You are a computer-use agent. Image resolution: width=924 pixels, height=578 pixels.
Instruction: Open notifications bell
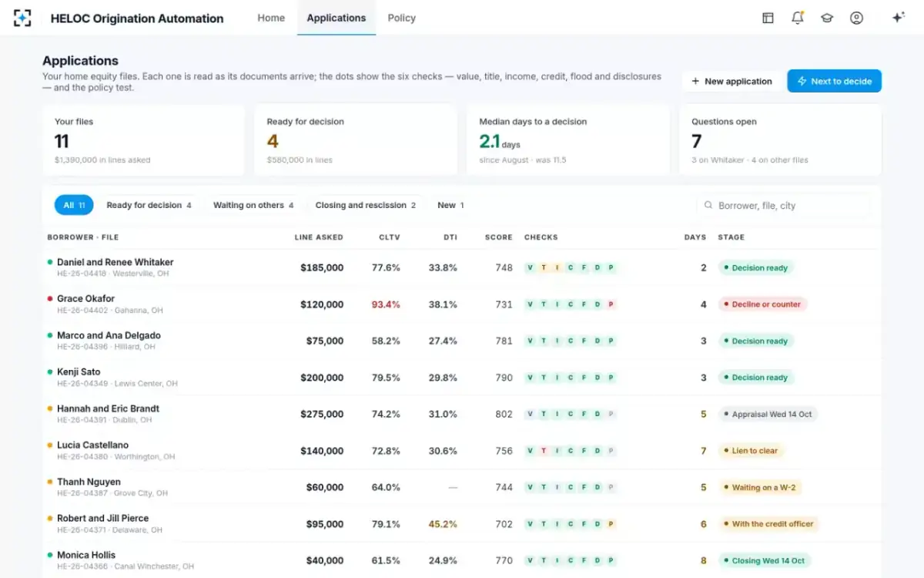[798, 18]
